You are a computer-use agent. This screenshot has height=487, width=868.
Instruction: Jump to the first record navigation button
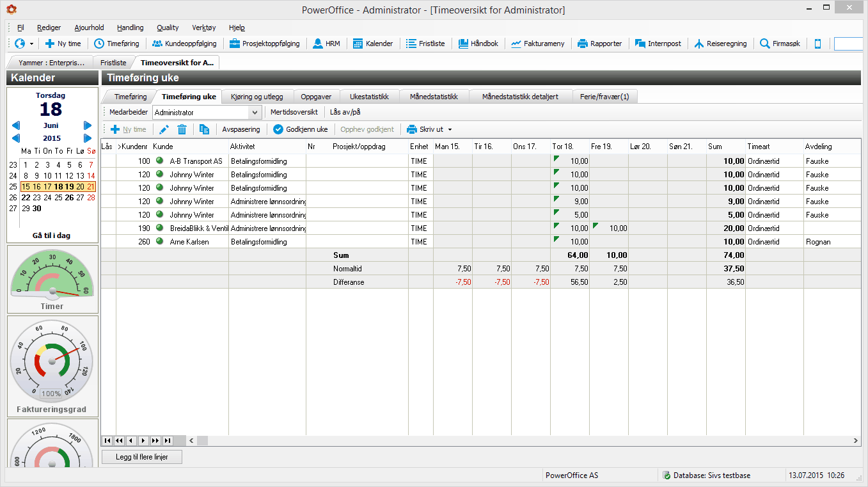[107, 440]
